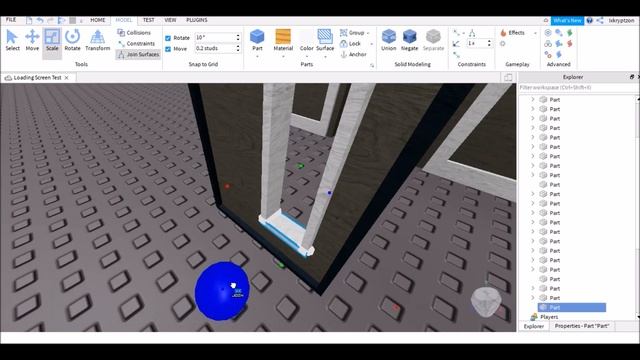Image resolution: width=640 pixels, height=360 pixels.
Task: Union the selected parts
Action: pyautogui.click(x=389, y=40)
